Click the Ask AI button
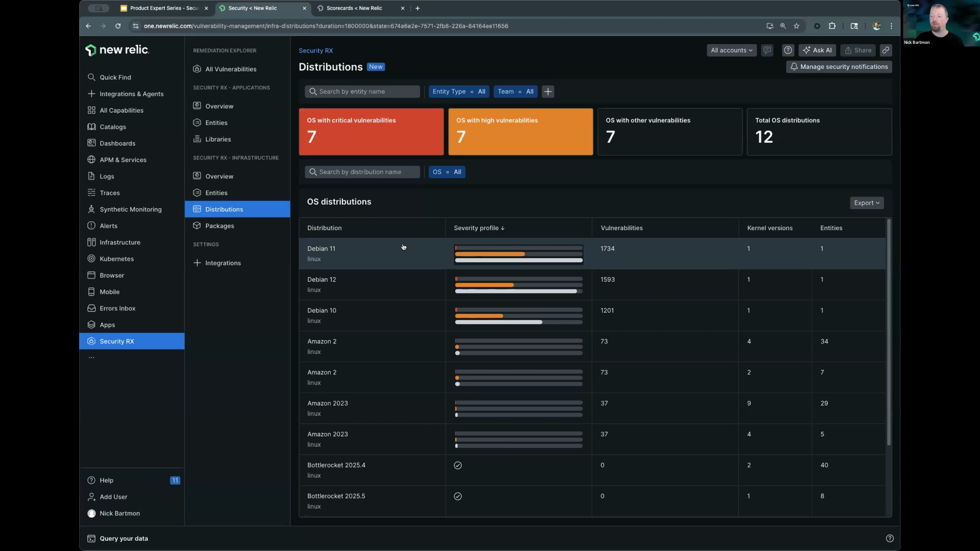The height and width of the screenshot is (551, 980). click(817, 51)
